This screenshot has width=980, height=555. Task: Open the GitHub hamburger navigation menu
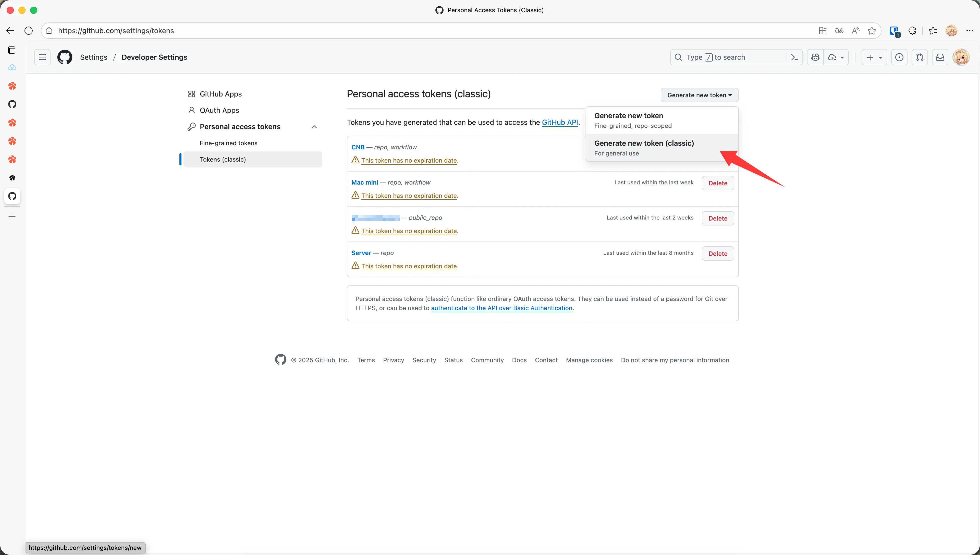click(x=42, y=57)
